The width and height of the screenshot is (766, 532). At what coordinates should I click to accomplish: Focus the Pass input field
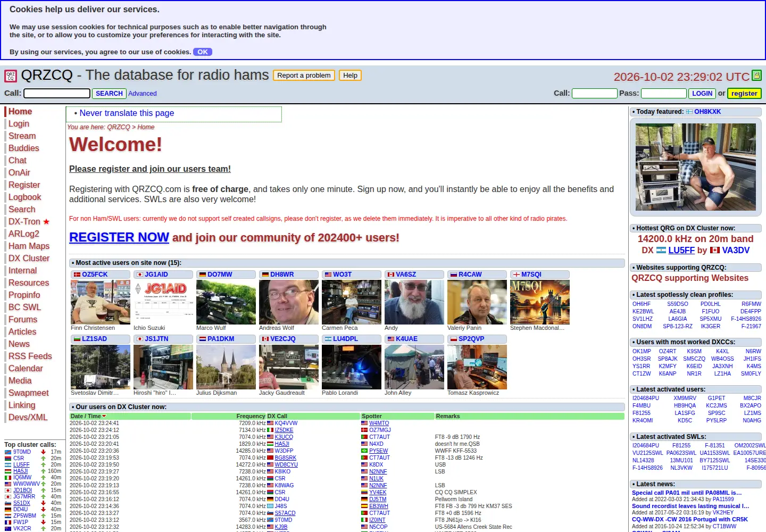pyautogui.click(x=664, y=94)
